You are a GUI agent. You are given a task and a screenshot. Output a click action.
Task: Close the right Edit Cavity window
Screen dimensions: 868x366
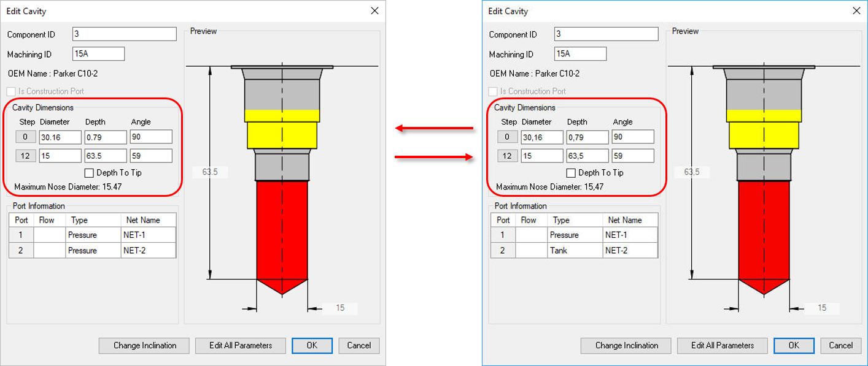[856, 10]
